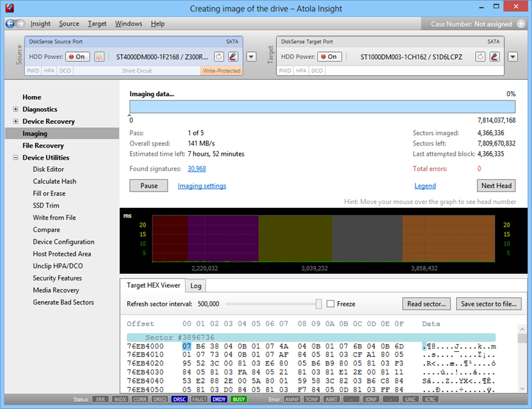Open Unclip HPA/DCO utility
Screen dimensions: 532x409
point(58,266)
